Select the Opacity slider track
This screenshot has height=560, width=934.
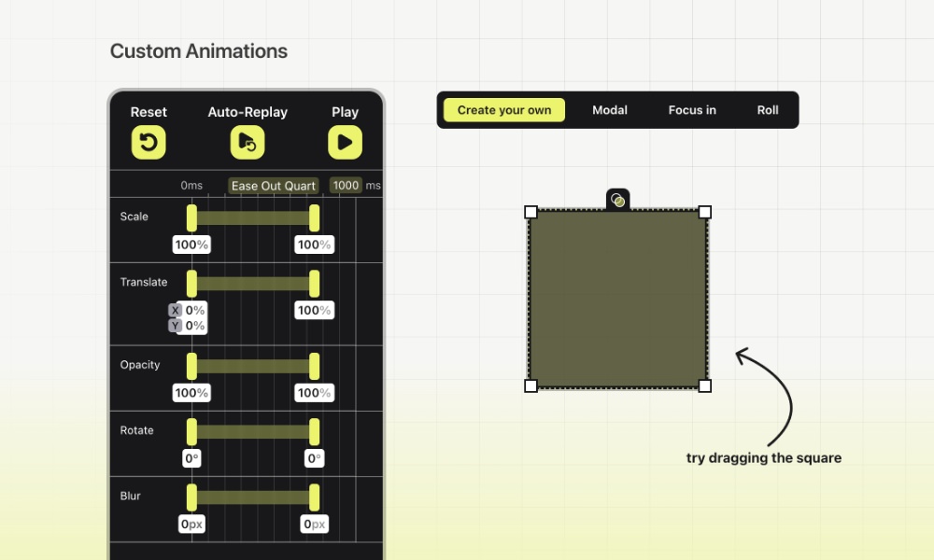tap(252, 365)
